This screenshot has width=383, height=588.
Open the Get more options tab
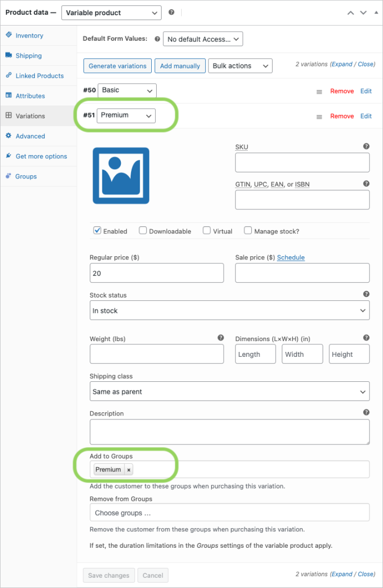point(39,156)
